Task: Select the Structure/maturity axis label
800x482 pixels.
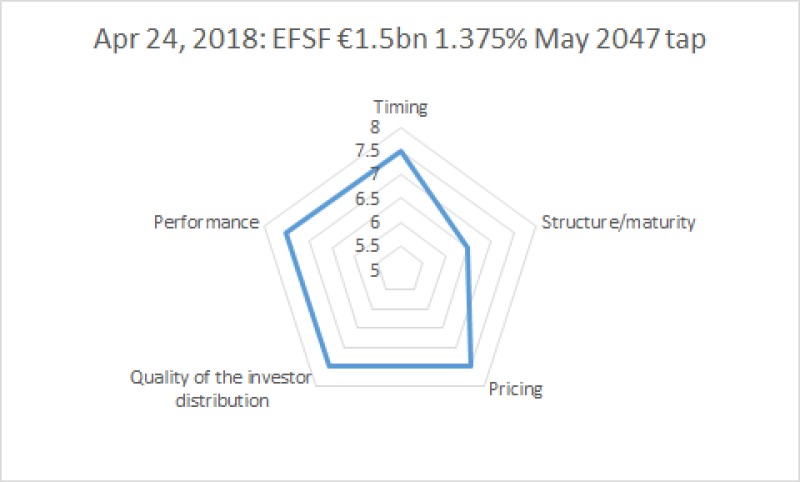Action: pos(617,222)
